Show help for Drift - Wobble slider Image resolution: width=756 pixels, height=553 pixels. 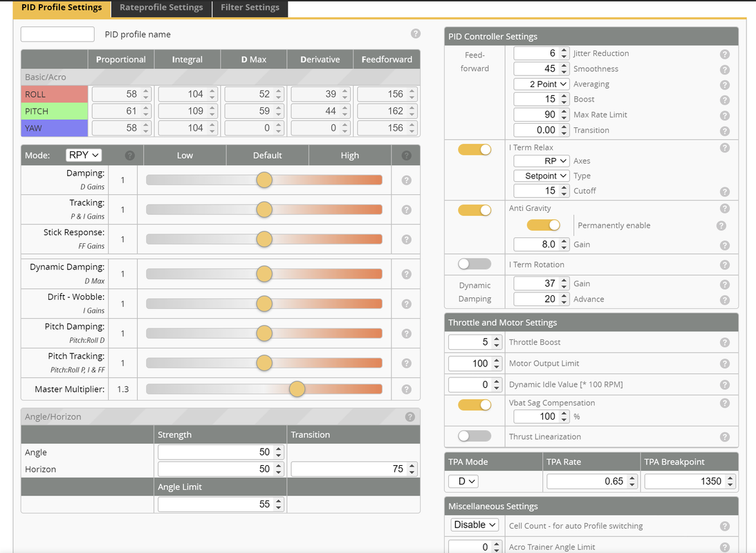(x=407, y=304)
